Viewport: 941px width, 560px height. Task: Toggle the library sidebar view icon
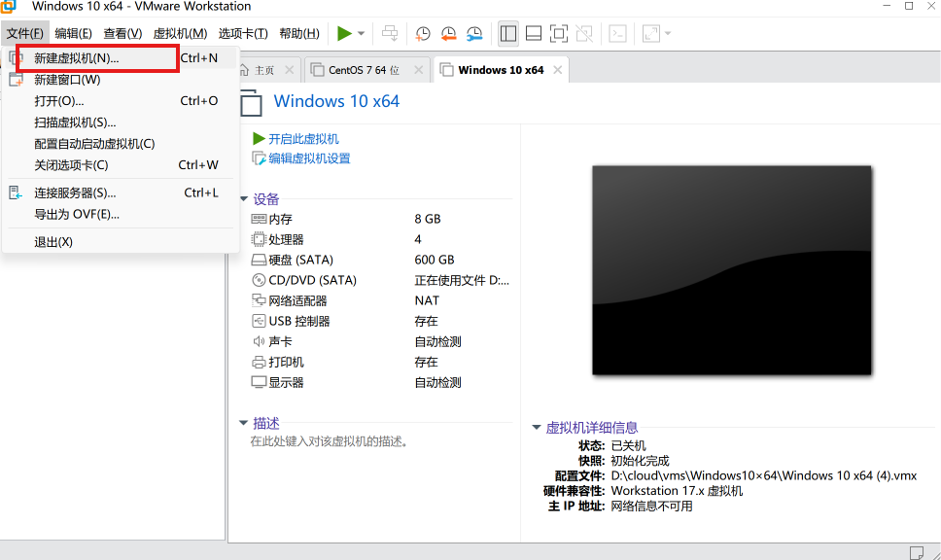click(508, 34)
